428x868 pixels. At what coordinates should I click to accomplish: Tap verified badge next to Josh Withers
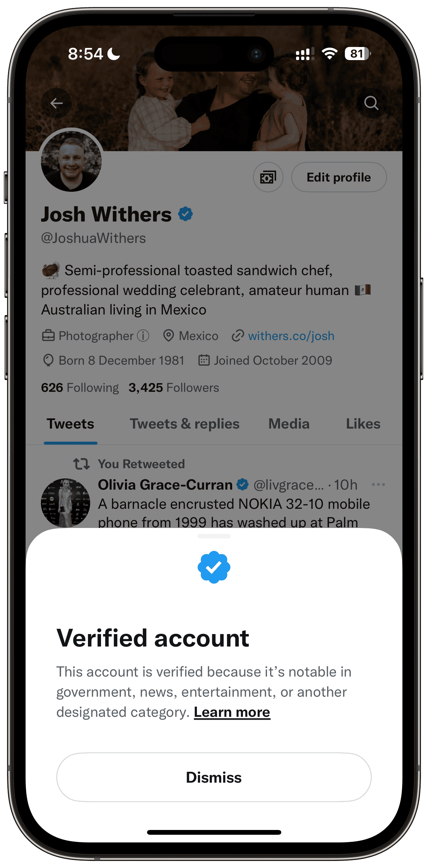coord(185,214)
